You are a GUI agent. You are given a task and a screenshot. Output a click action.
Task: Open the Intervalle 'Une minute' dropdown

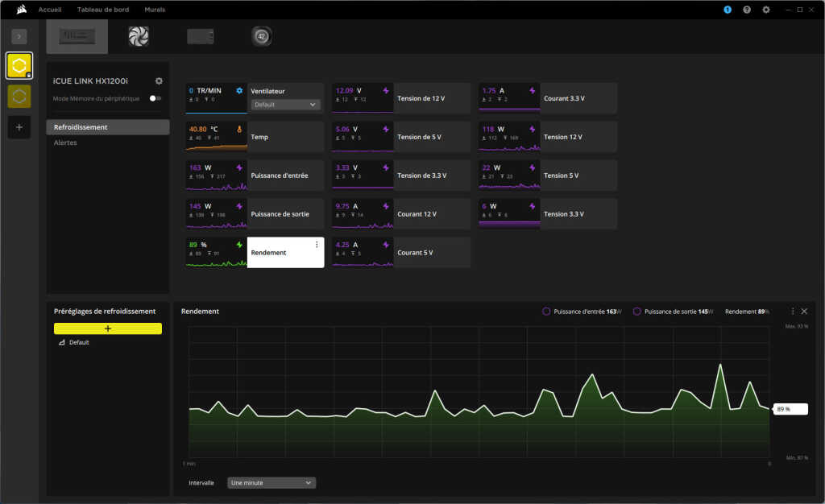tap(272, 483)
